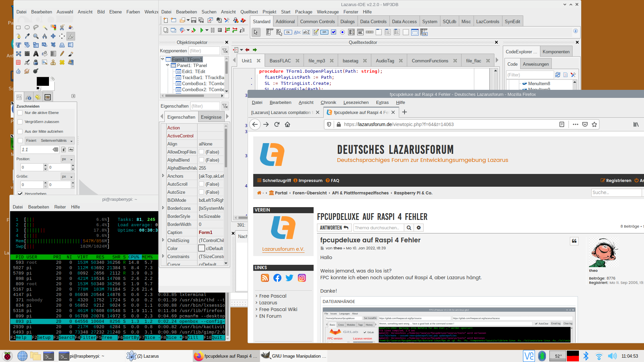644x362 pixels.
Task: Click the Lazarus green Run button
Action: (x=202, y=30)
